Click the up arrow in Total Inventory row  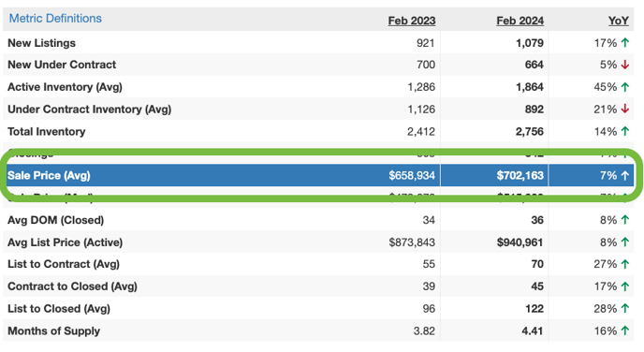click(x=625, y=131)
